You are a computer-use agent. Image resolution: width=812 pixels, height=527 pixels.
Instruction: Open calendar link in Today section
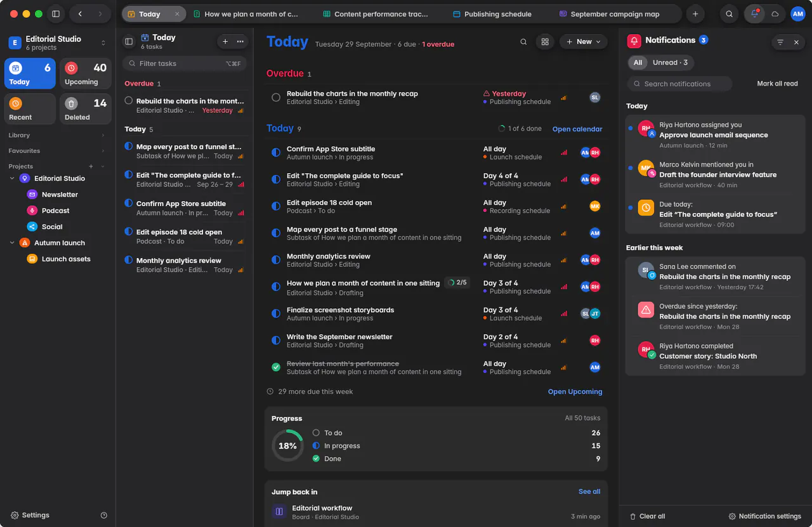pyautogui.click(x=577, y=129)
